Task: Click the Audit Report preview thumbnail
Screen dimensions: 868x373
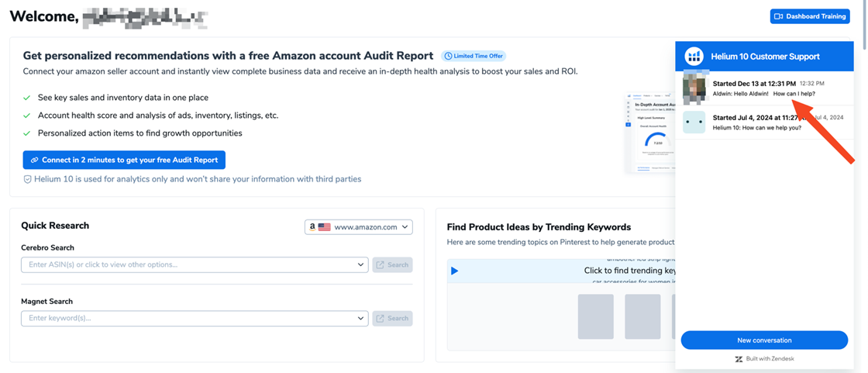Action: pyautogui.click(x=649, y=132)
